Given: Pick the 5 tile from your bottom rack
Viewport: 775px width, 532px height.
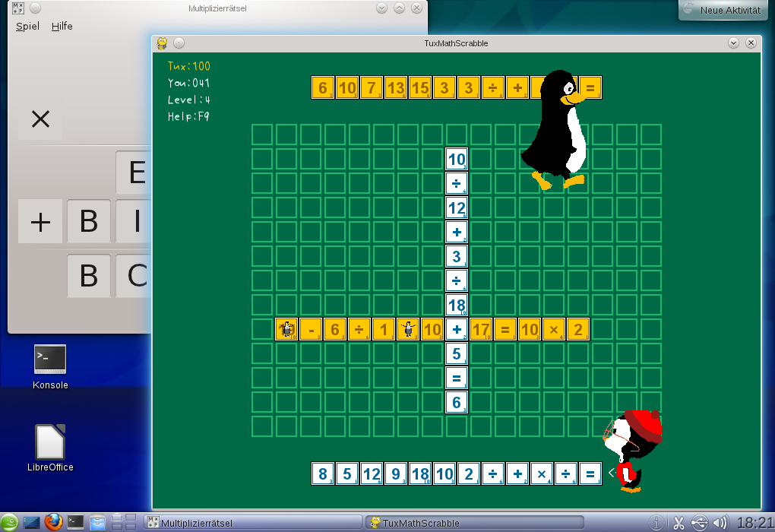Looking at the screenshot, I should pyautogui.click(x=347, y=473).
